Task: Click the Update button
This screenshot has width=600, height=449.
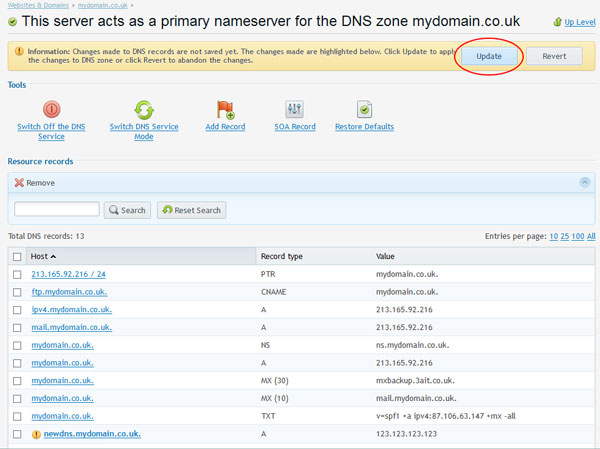Action: point(489,56)
